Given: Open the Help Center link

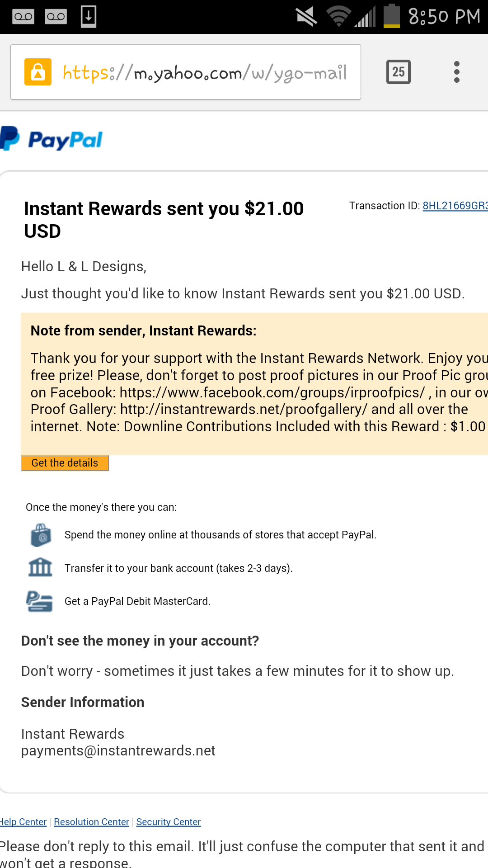Looking at the screenshot, I should point(23,822).
